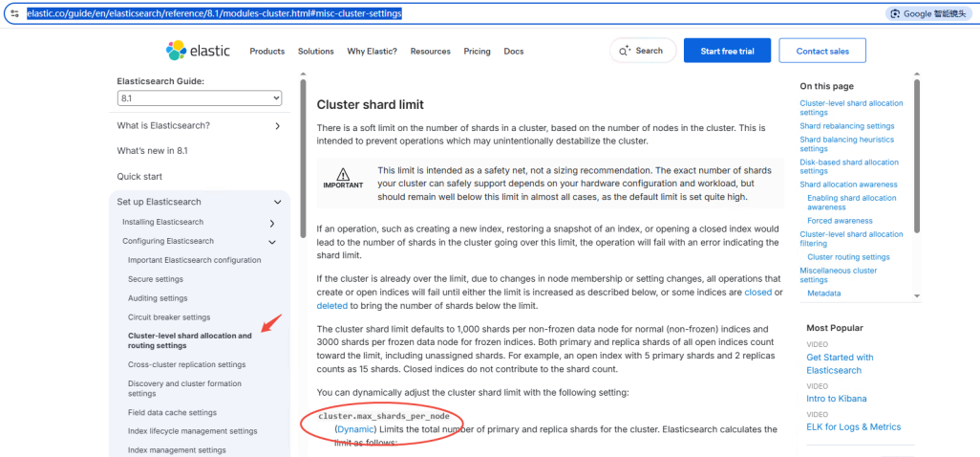Click the Search box with magnifier icon
Image resolution: width=980 pixels, height=457 pixels.
pyautogui.click(x=643, y=51)
